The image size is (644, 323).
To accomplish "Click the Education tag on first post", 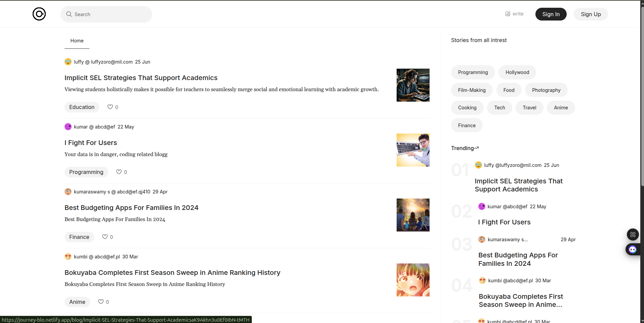I will [x=82, y=107].
